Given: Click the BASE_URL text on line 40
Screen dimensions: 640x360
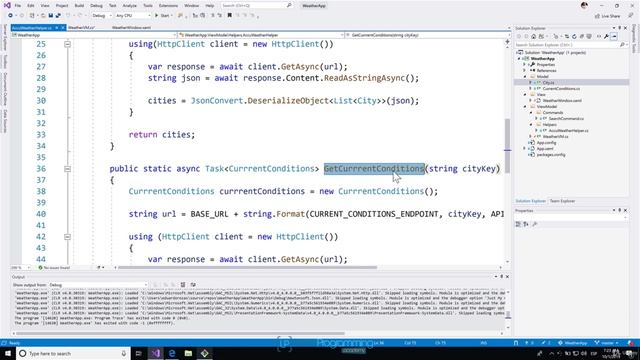Looking at the screenshot, I should pos(209,214).
